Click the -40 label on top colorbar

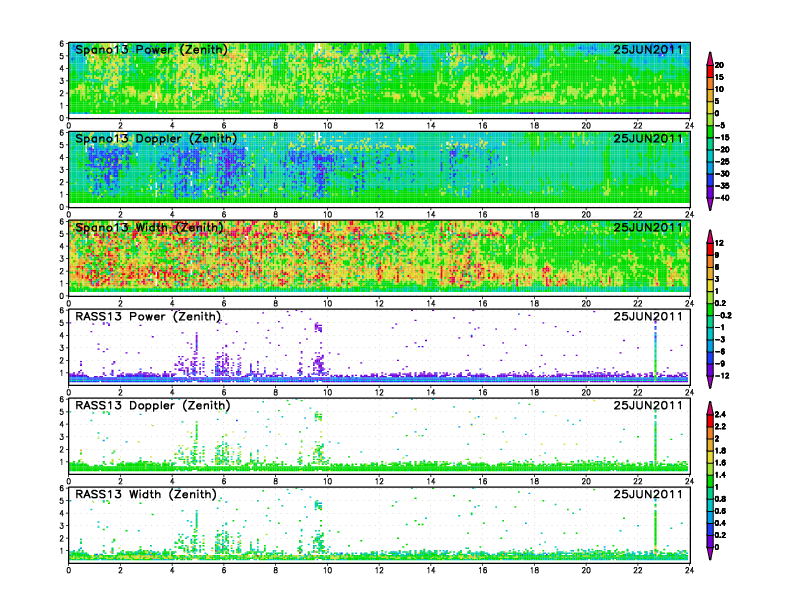[722, 198]
